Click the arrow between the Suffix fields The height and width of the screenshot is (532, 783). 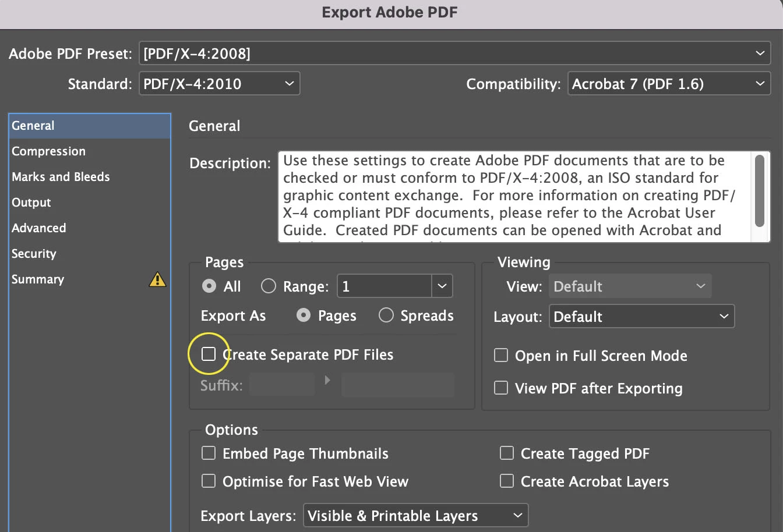(327, 380)
